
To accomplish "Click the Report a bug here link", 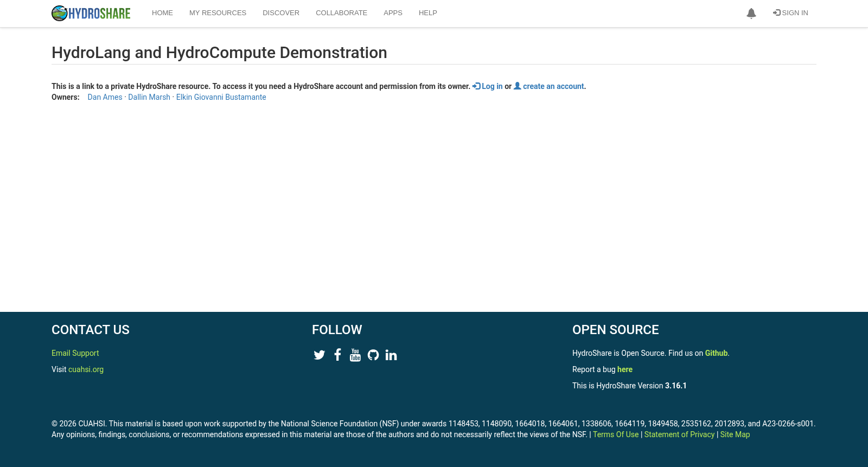I will click(625, 369).
